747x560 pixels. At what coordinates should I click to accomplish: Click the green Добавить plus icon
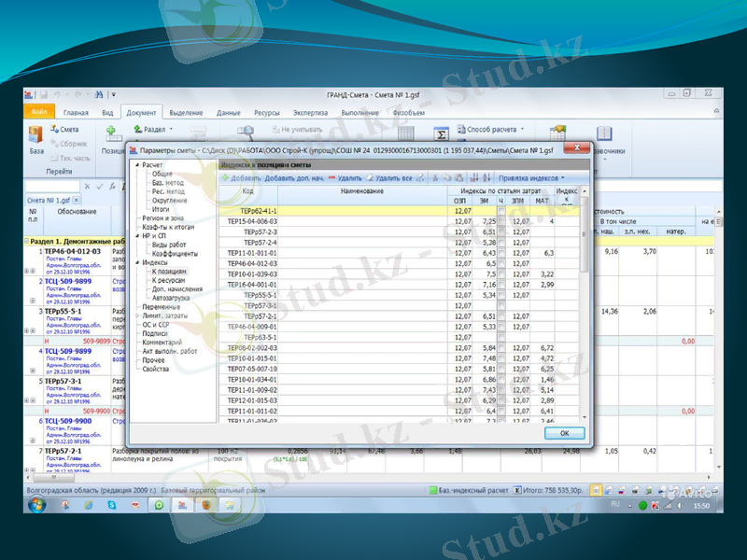pos(224,177)
